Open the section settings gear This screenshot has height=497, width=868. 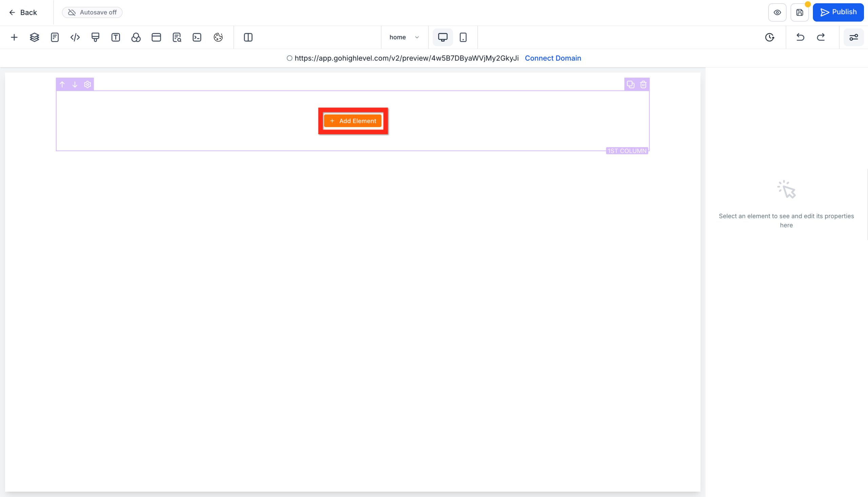87,84
